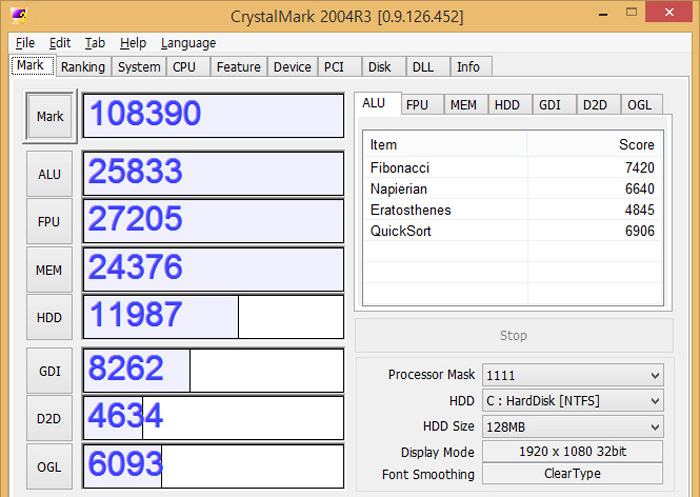Screen dimensions: 700x497
Task: Switch to the Feature tab
Action: pos(238,67)
